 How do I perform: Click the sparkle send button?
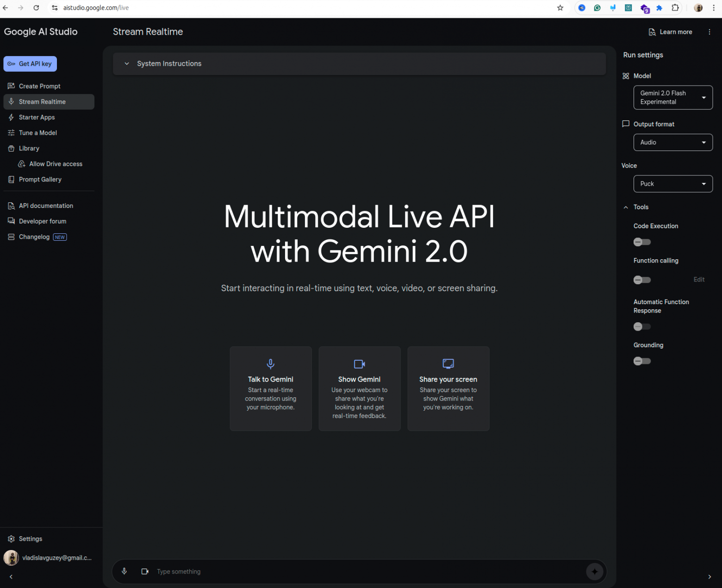594,571
